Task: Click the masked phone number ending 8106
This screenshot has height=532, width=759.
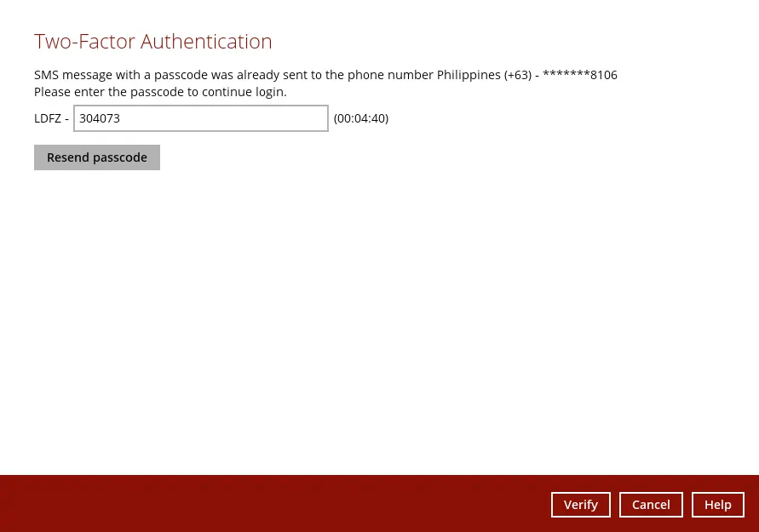Action: [580, 75]
